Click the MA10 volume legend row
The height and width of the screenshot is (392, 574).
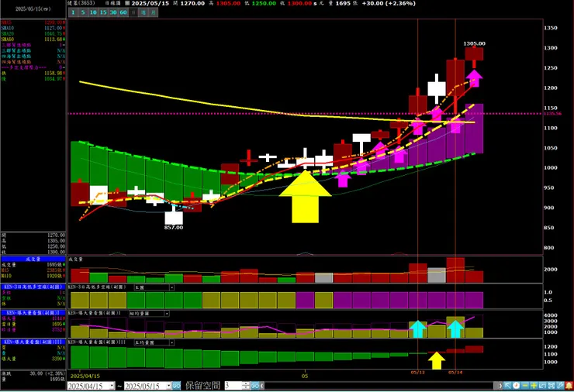33,276
